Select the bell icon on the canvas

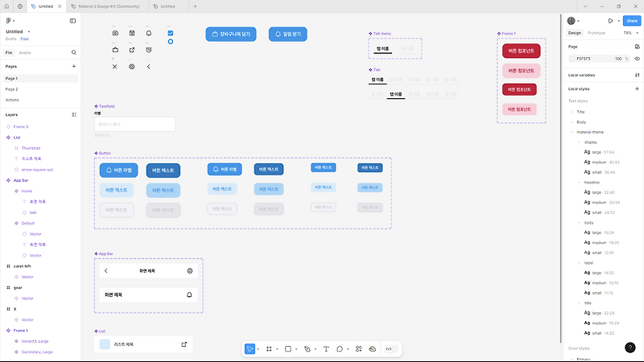tap(149, 33)
